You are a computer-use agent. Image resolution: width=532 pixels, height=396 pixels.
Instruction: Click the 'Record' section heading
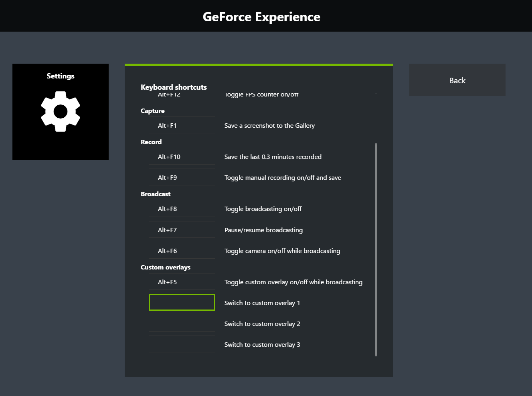pyautogui.click(x=151, y=142)
